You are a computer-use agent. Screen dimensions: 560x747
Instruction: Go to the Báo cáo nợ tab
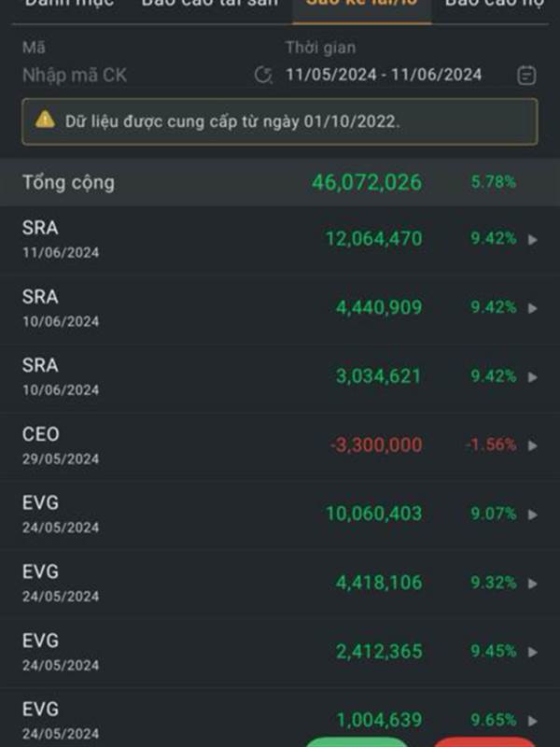(x=495, y=5)
